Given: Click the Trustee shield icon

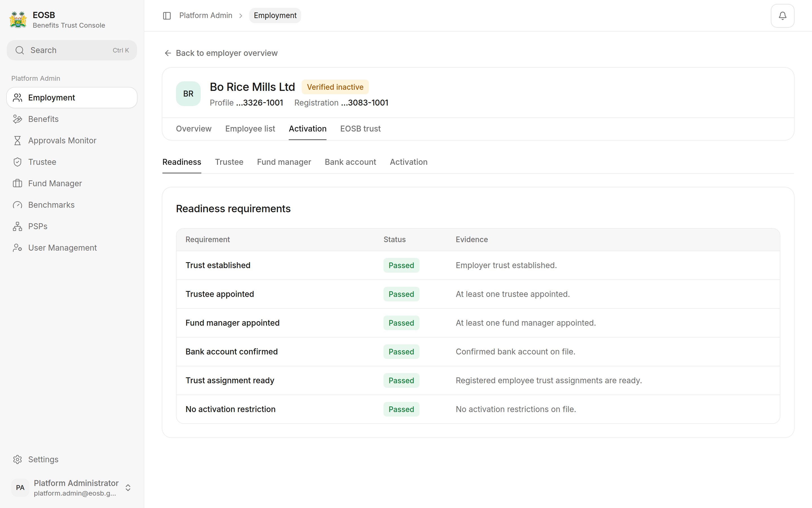Looking at the screenshot, I should click(x=17, y=162).
